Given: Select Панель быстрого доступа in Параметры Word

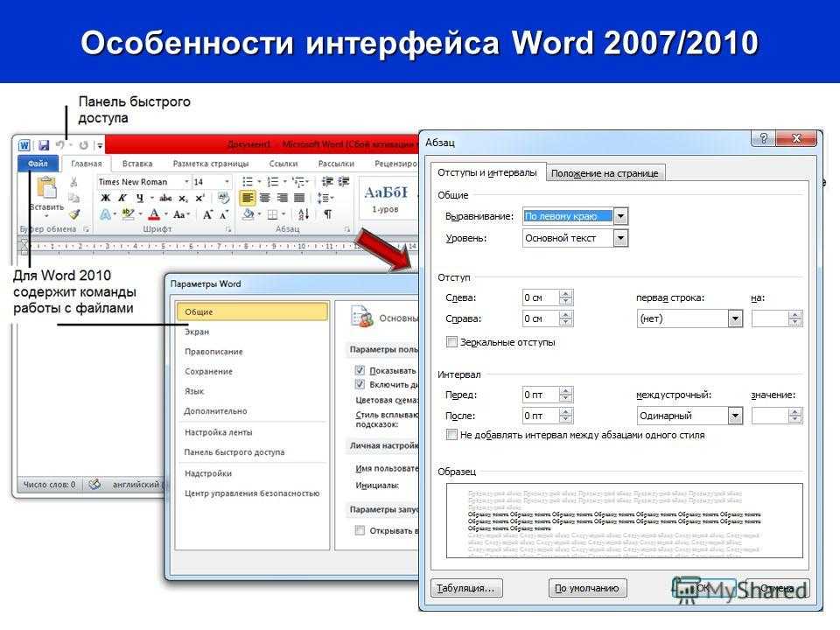Looking at the screenshot, I should 234,452.
